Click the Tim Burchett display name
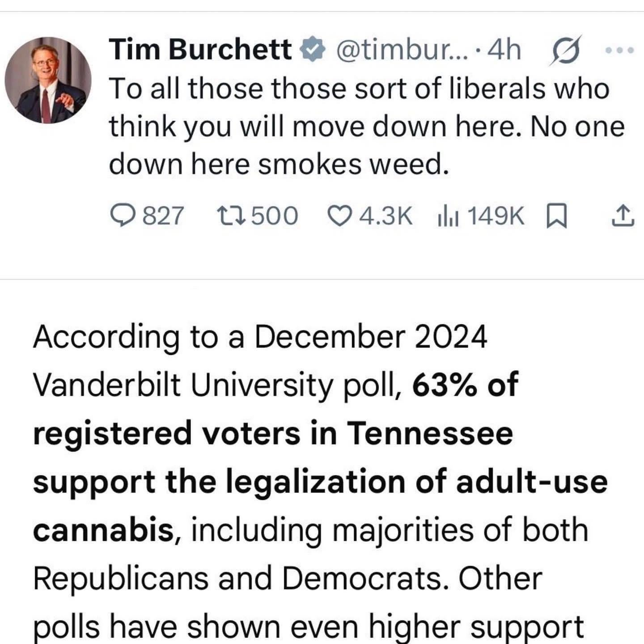644x644 pixels. pos(200,49)
